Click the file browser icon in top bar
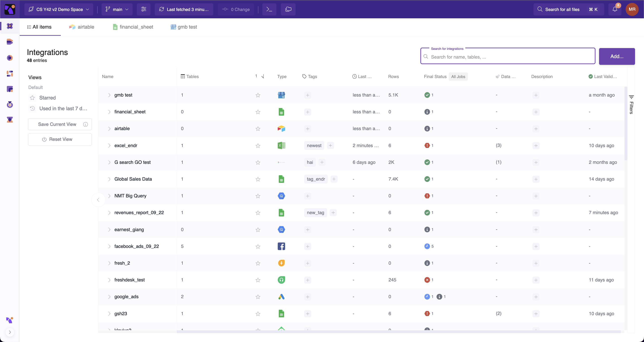This screenshot has height=342, width=644. [x=288, y=9]
